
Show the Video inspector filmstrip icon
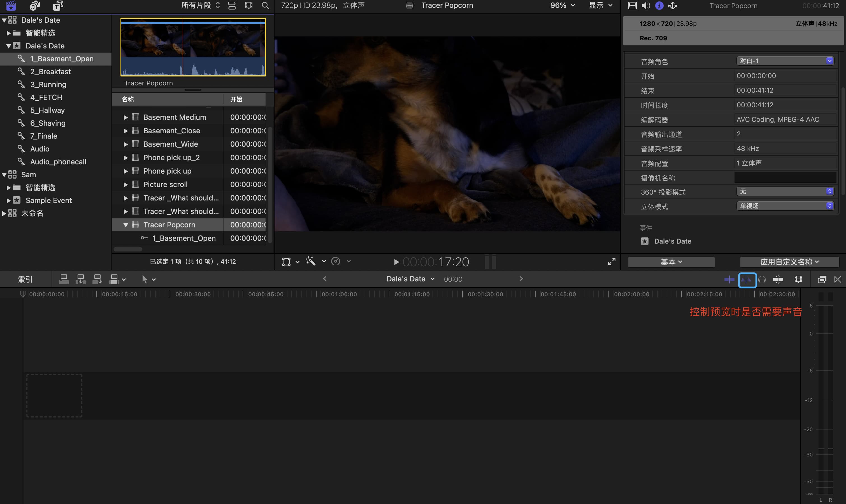click(x=632, y=5)
